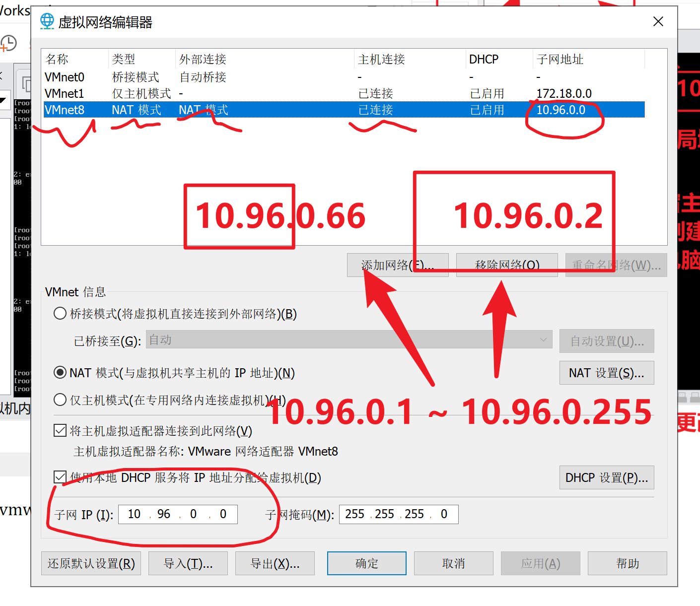Select the VMnet1 host-only network row
The height and width of the screenshot is (606, 700).
point(65,94)
